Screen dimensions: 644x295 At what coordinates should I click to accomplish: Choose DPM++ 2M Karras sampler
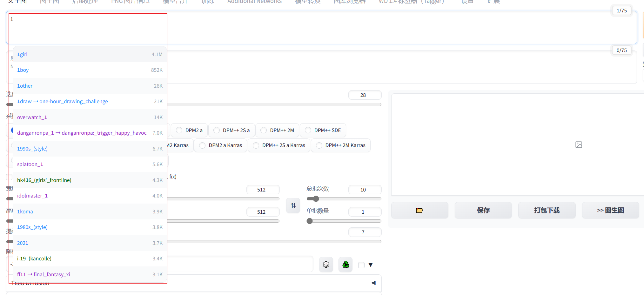[341, 145]
